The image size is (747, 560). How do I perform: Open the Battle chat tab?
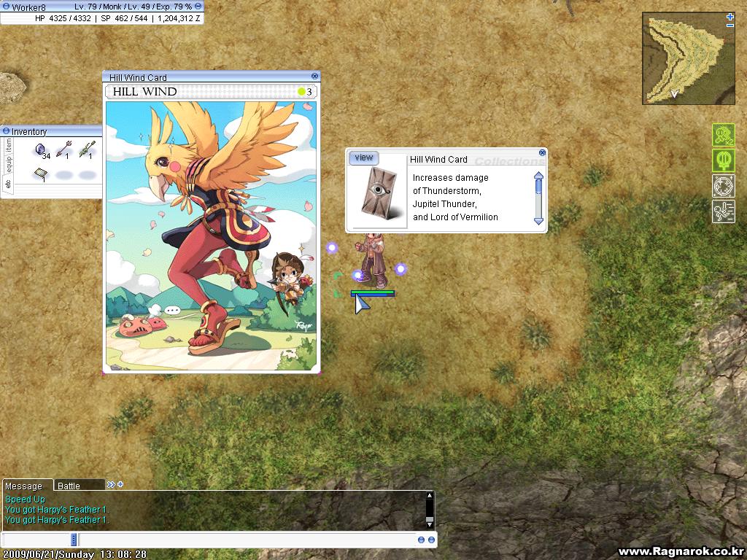click(x=79, y=486)
